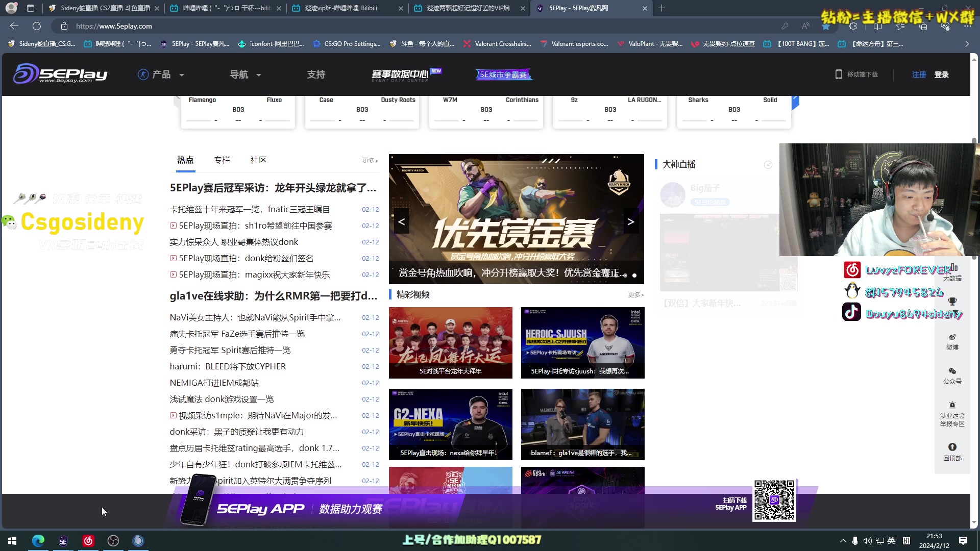Image resolution: width=980 pixels, height=551 pixels.
Task: Open OBS Studio from the taskbar
Action: [x=113, y=540]
